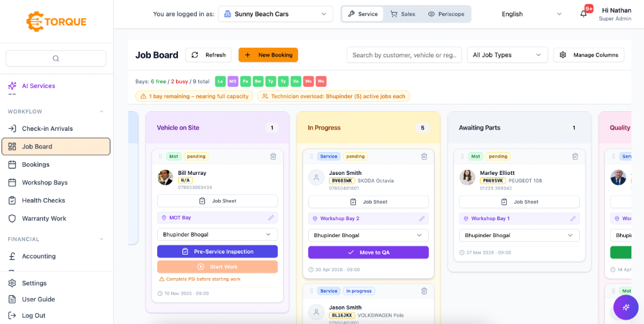Open AI Services in the sidebar

(x=56, y=86)
